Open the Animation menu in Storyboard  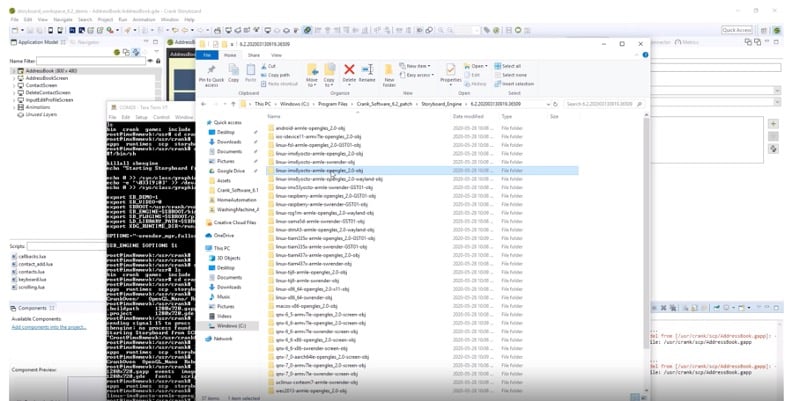[x=143, y=20]
